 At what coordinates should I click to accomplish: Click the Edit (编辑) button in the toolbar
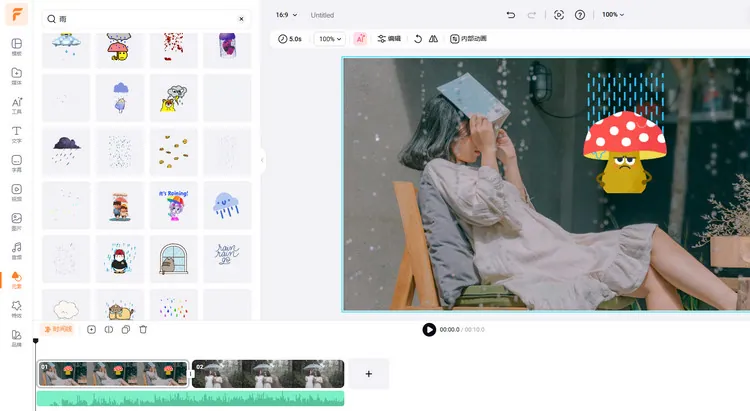(x=389, y=39)
